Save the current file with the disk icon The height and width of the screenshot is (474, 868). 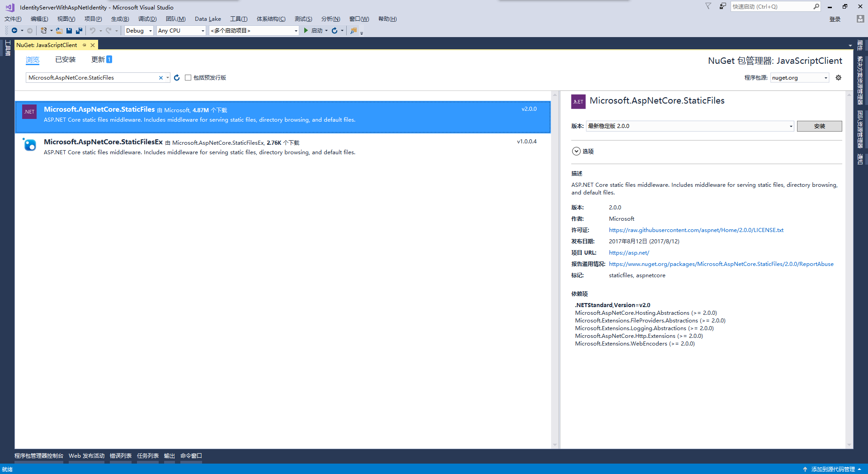[69, 30]
